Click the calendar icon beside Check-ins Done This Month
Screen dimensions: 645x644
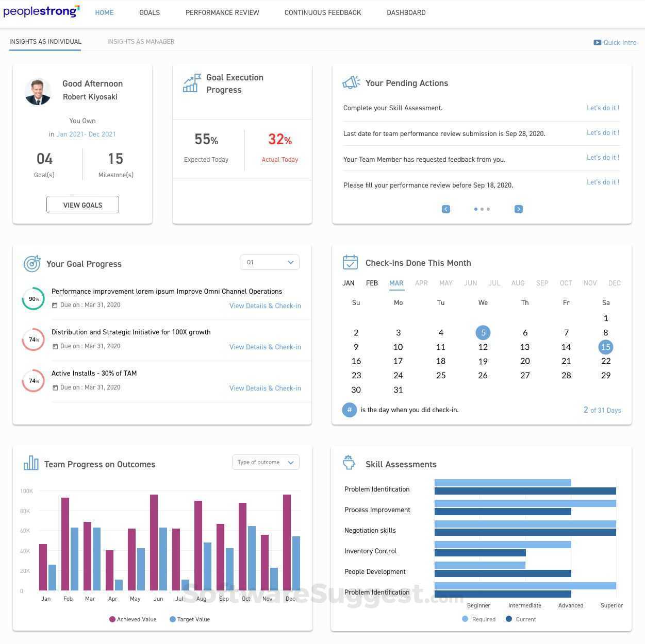click(x=350, y=262)
